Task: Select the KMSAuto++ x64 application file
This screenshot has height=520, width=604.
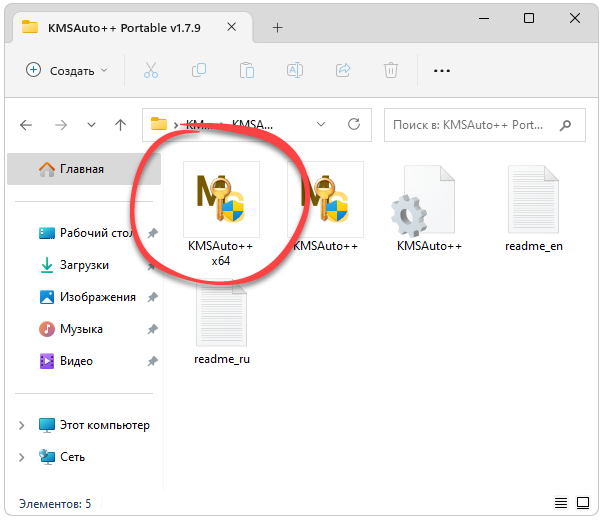Action: [x=221, y=214]
